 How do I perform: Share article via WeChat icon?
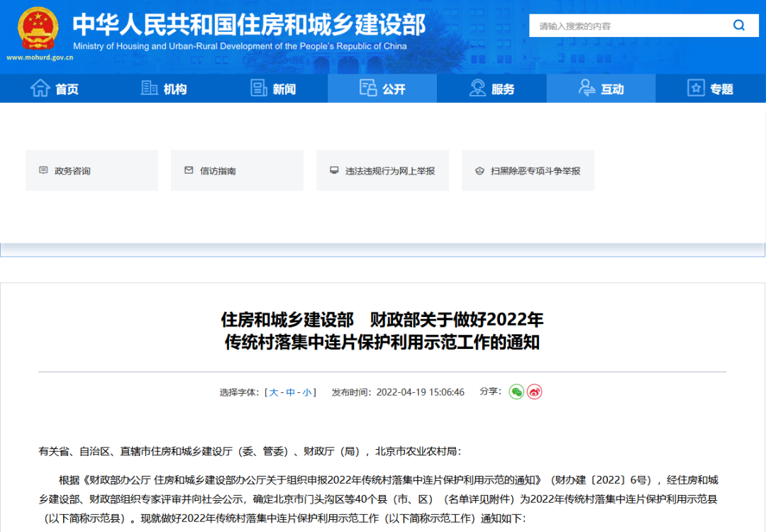516,392
